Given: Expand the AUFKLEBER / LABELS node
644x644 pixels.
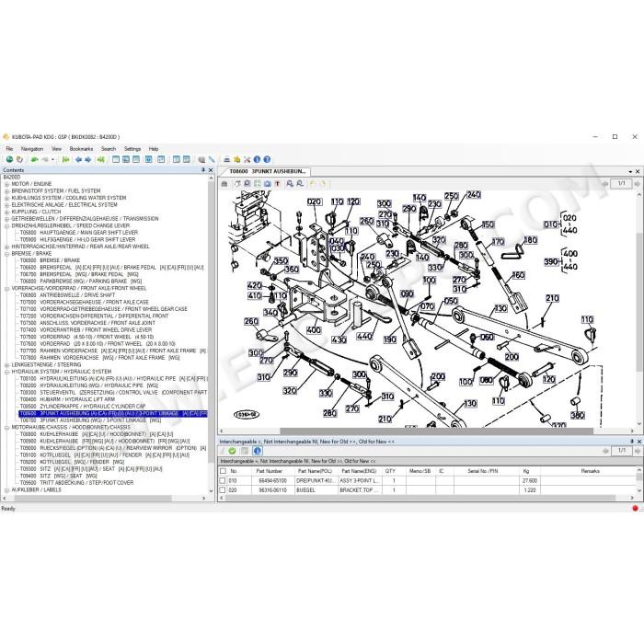Looking at the screenshot, I should pos(6,490).
